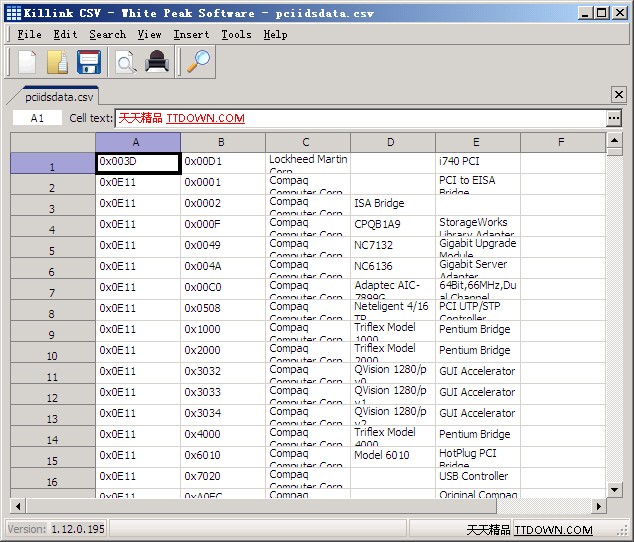Viewport: 634px width, 542px height.
Task: Select column A header
Action: coord(138,142)
